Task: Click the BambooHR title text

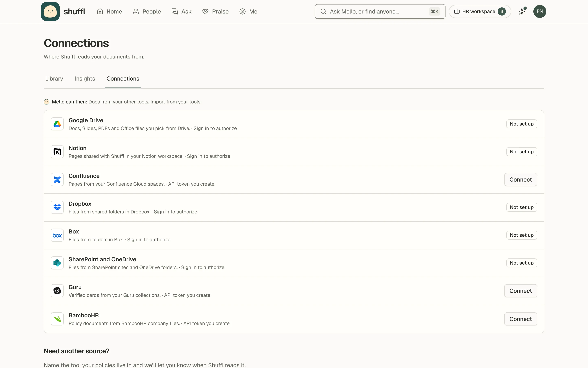Action: (x=84, y=315)
